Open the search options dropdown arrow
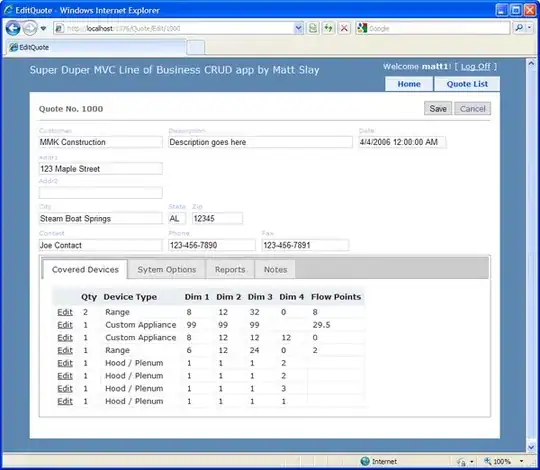Viewport: 540px width, 470px height. click(x=529, y=28)
